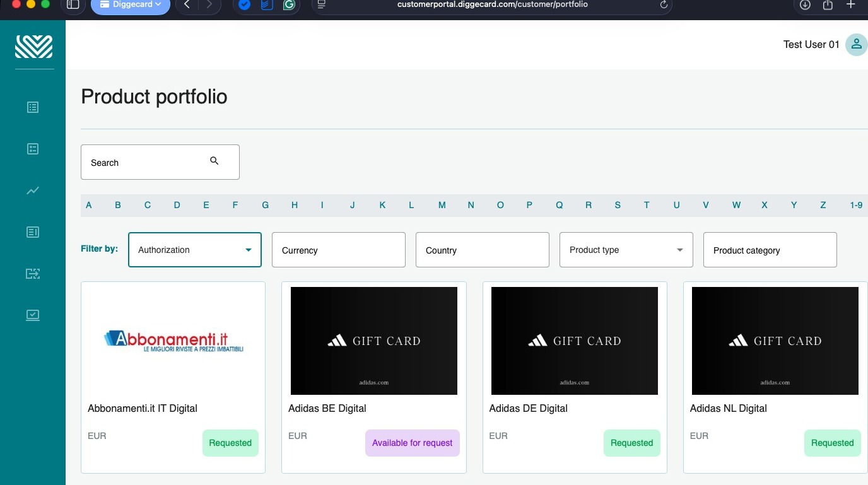Open the laptop checkmark sidebar icon
The width and height of the screenshot is (868, 485).
33,315
